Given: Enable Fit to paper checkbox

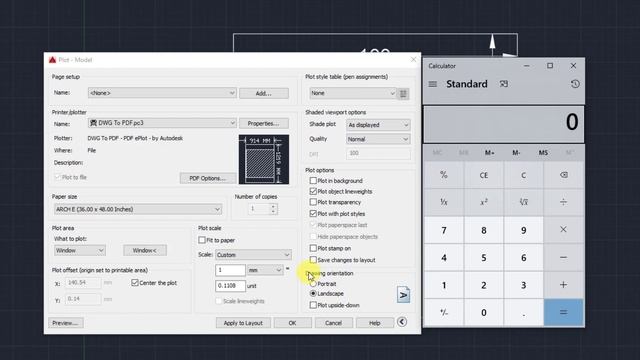Looking at the screenshot, I should (202, 240).
